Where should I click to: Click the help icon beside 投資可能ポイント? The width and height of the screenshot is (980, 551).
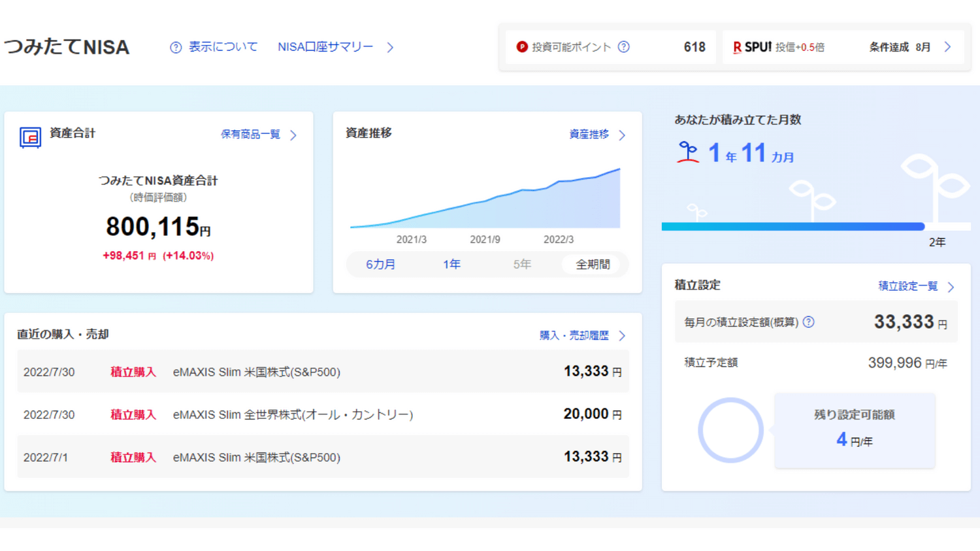(624, 47)
